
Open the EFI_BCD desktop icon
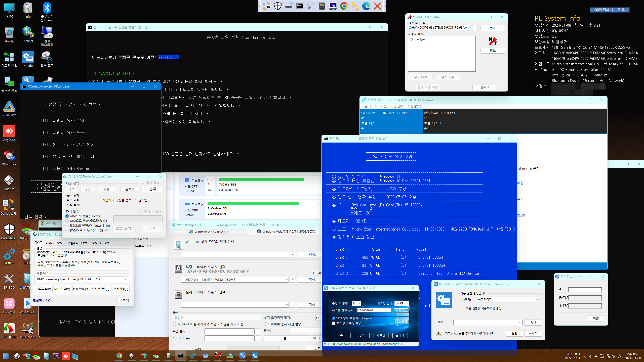click(x=9, y=282)
